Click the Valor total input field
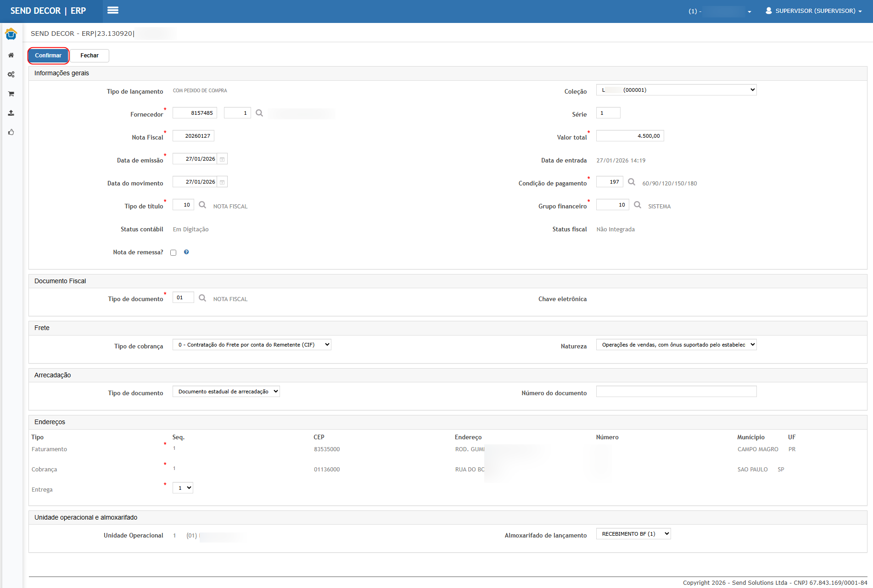The width and height of the screenshot is (873, 588). click(x=630, y=136)
